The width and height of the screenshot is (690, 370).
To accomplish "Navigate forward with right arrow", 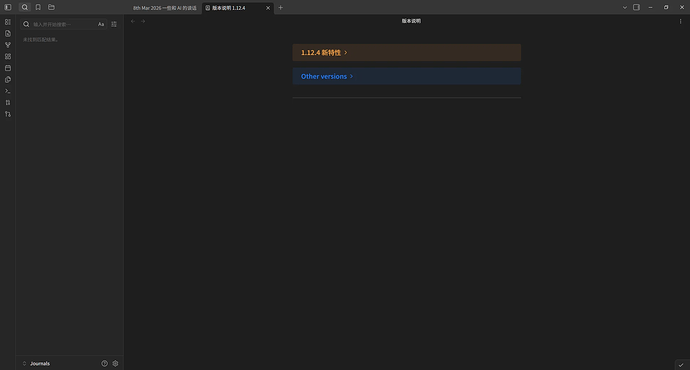I will pyautogui.click(x=143, y=21).
